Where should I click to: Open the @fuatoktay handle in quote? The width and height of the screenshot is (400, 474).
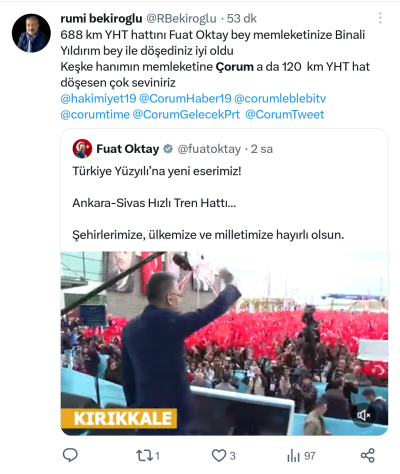209,149
